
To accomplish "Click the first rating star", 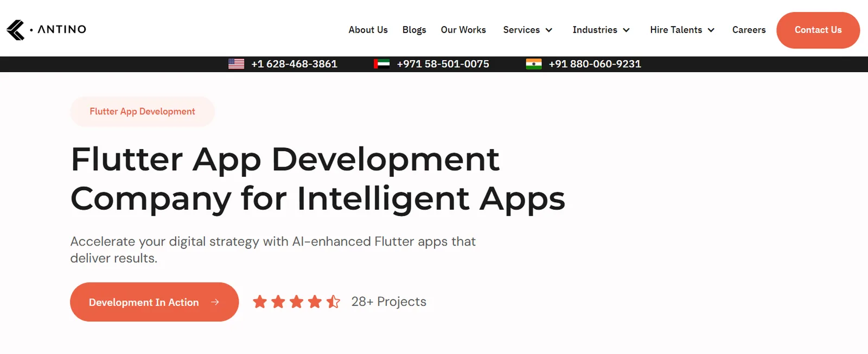I will 260,301.
